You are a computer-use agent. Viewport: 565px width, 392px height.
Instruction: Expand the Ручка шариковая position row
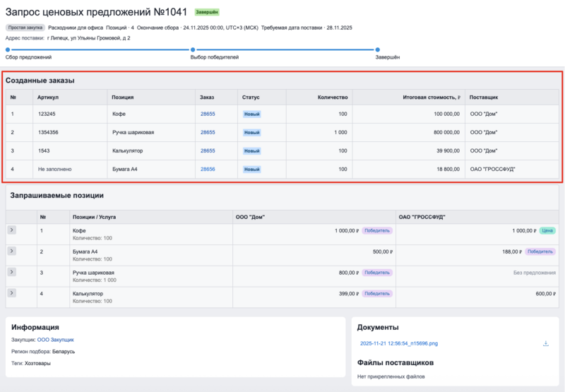point(11,272)
